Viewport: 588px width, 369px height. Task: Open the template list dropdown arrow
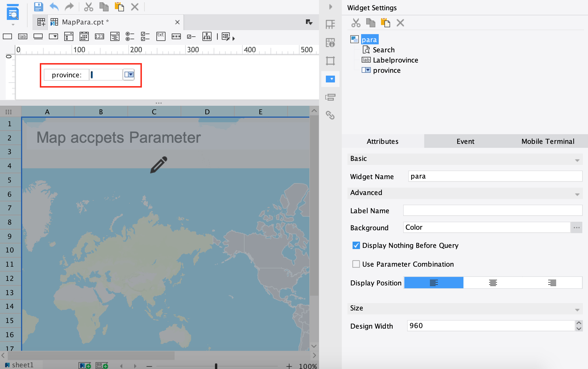(309, 22)
